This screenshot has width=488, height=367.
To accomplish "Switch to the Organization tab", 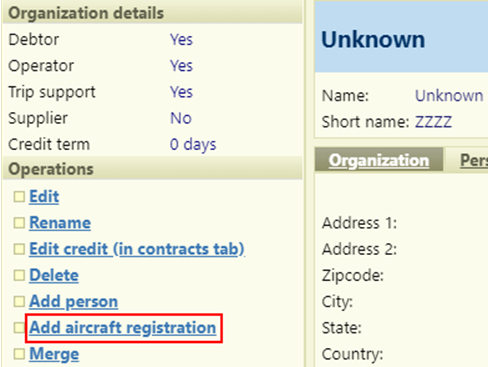I will coord(379,160).
